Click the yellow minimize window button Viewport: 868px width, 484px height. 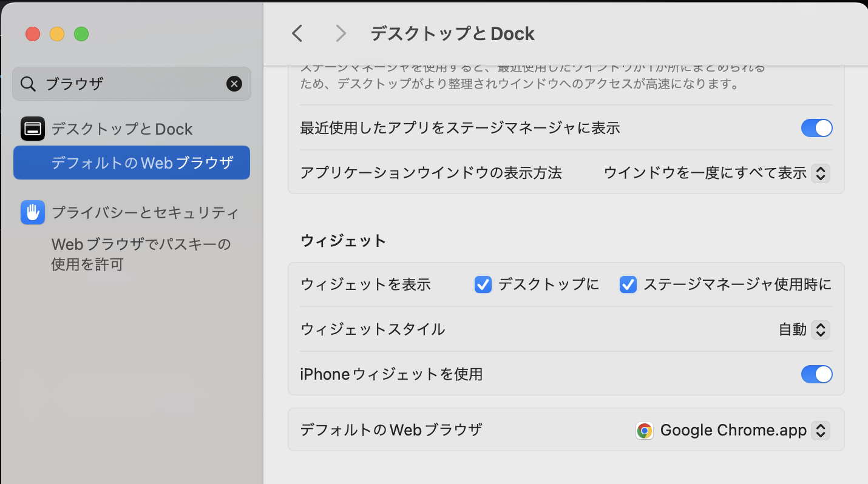point(57,34)
